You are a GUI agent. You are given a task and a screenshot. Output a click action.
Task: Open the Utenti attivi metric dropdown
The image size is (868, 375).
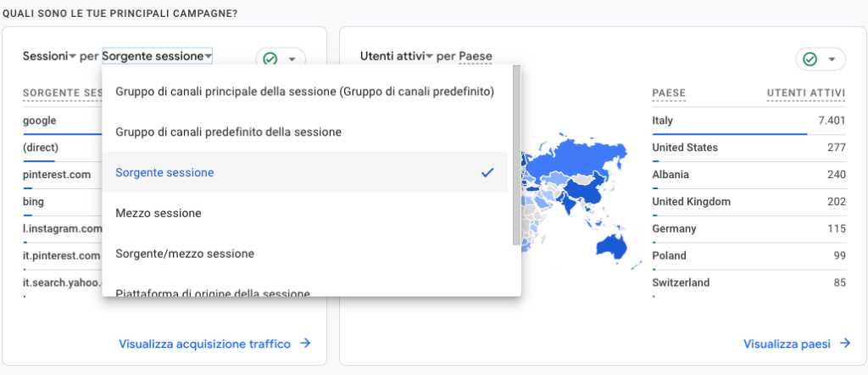coord(397,56)
